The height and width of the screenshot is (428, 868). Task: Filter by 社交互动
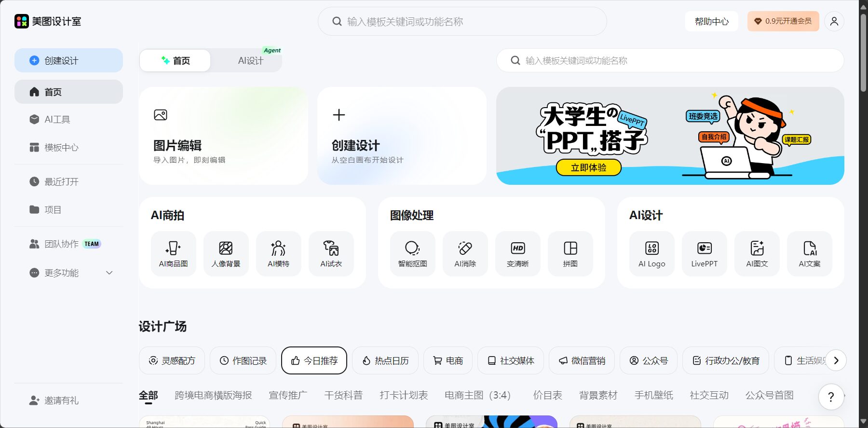[709, 395]
